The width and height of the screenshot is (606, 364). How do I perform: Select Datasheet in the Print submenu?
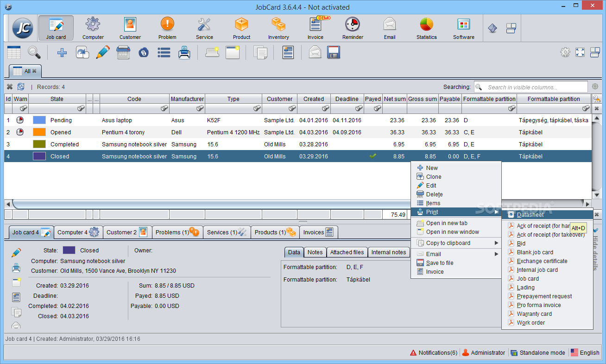[530, 215]
